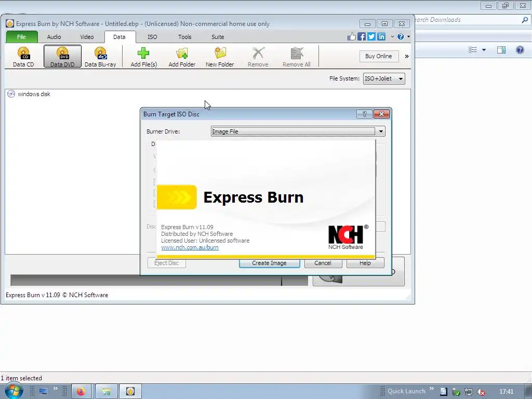Click the Create Image button
The height and width of the screenshot is (399, 532).
(x=270, y=263)
